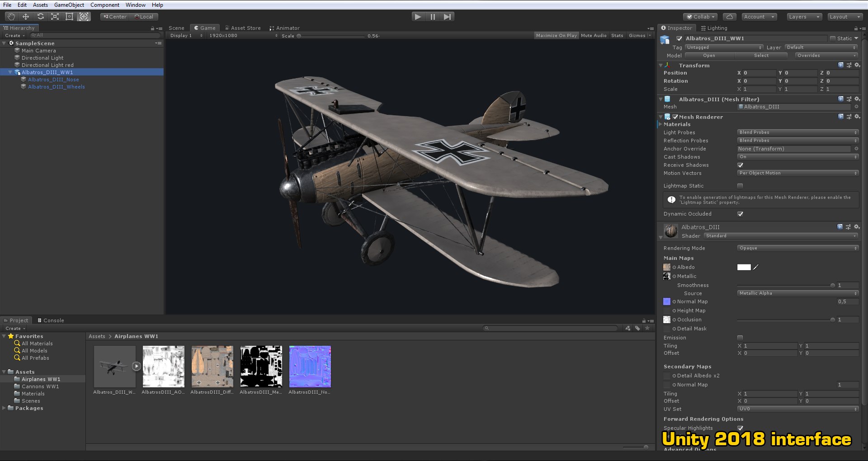Screen dimensions: 868x461
Task: Open the Collab button
Action: point(700,17)
